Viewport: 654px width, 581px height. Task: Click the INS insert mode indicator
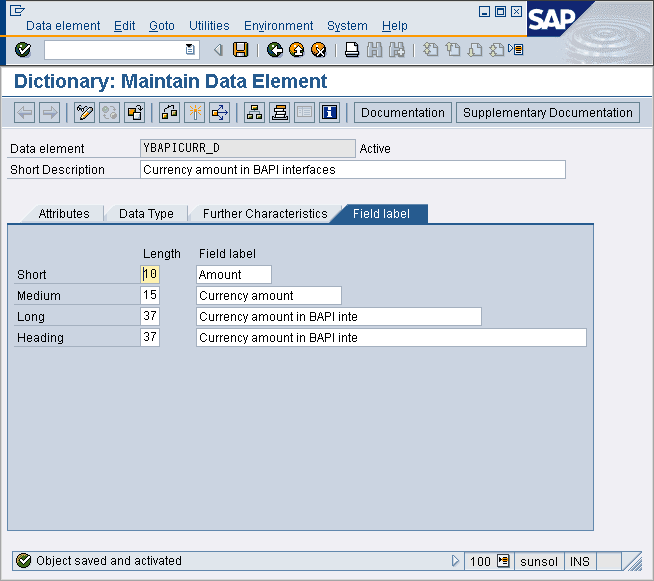click(x=580, y=561)
